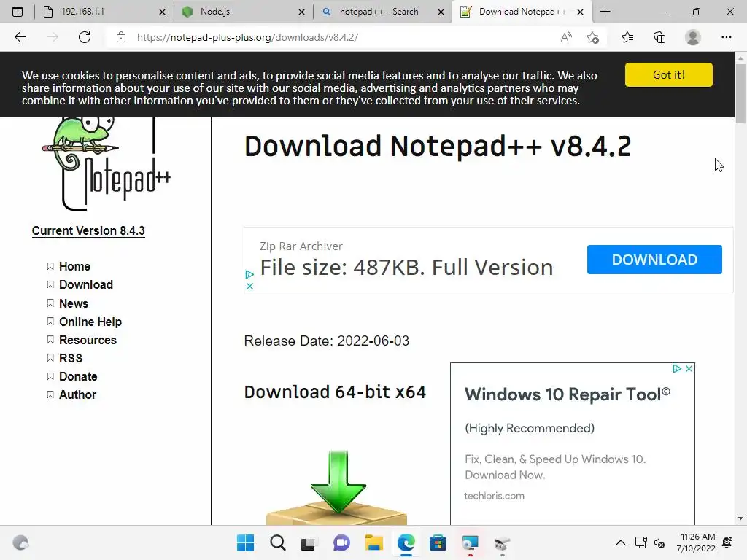Click the page vertical scrollbar thumb
Viewport: 747px width, 560px height.
[x=740, y=93]
